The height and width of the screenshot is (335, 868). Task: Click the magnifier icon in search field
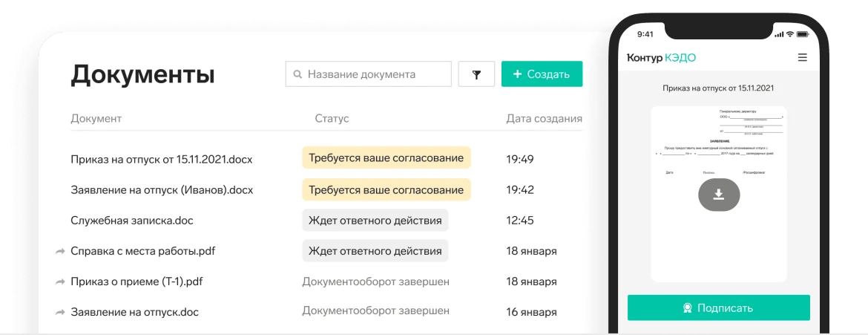point(297,74)
